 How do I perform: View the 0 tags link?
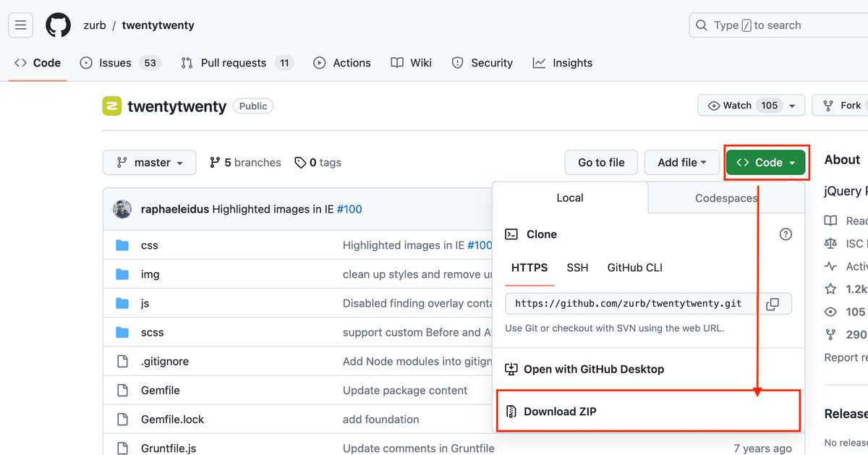pos(318,163)
